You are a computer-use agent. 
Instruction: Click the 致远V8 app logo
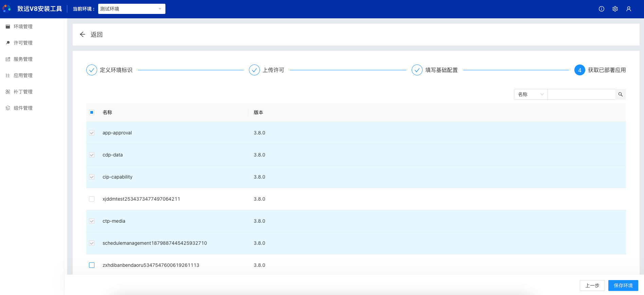[7, 8]
